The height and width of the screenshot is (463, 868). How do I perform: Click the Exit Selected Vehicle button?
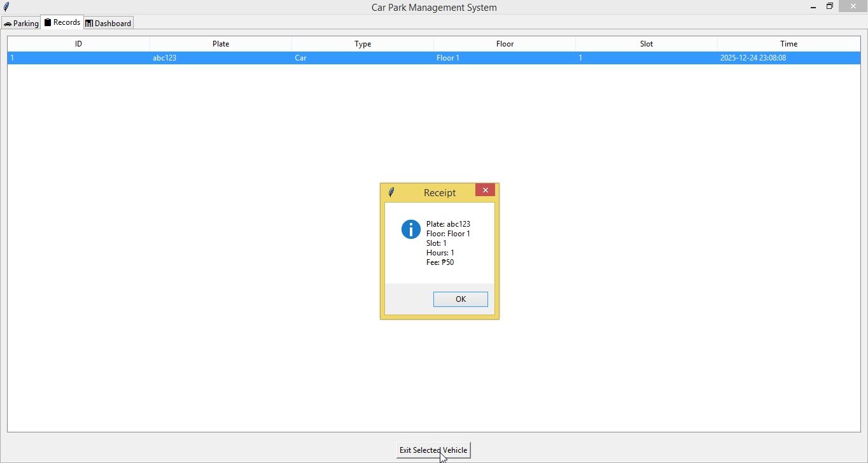tap(433, 450)
